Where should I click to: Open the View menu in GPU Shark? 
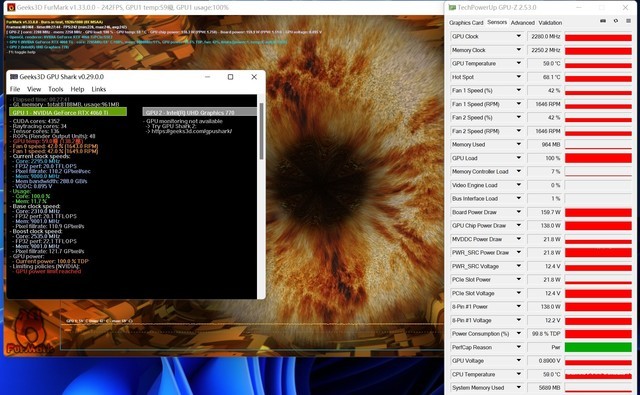pyautogui.click(x=34, y=89)
